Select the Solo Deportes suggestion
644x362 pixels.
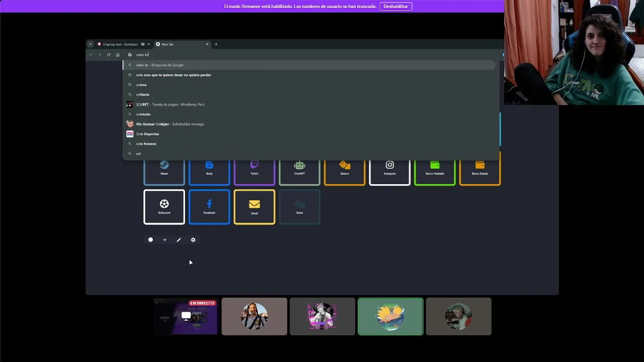[309, 134]
